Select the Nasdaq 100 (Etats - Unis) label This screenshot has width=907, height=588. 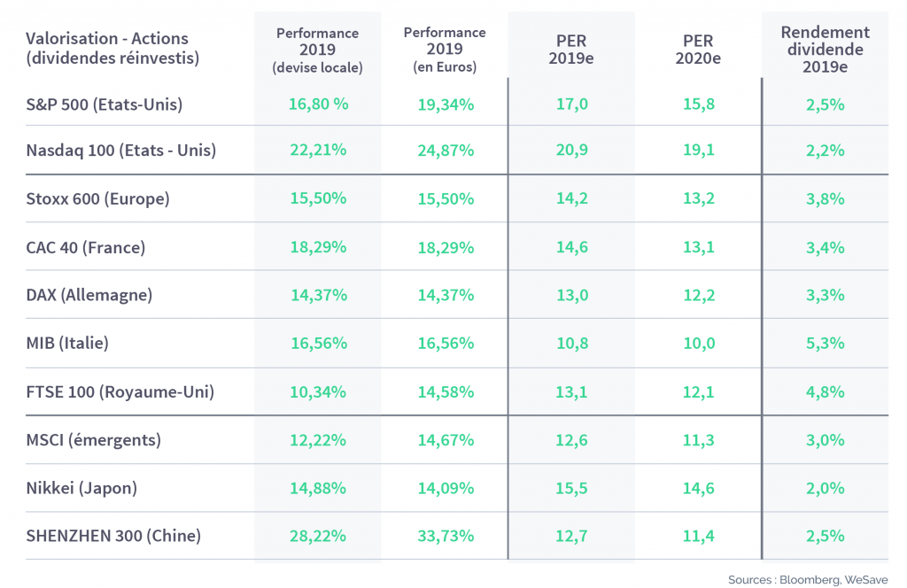tap(120, 151)
